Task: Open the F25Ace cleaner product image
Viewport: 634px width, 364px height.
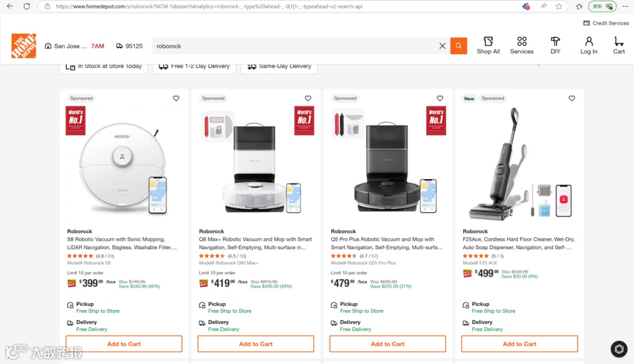Action: 520,163
